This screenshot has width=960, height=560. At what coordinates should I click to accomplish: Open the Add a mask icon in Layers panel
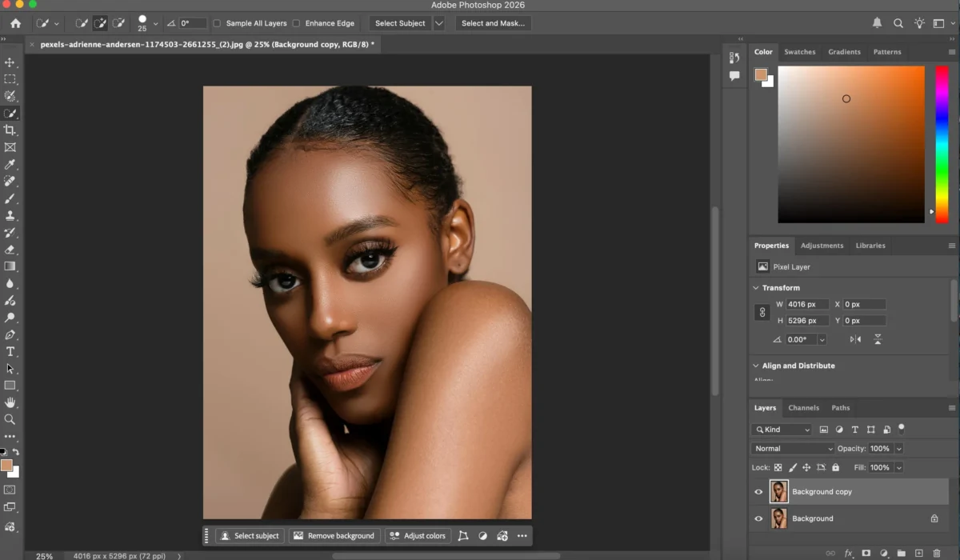point(866,552)
